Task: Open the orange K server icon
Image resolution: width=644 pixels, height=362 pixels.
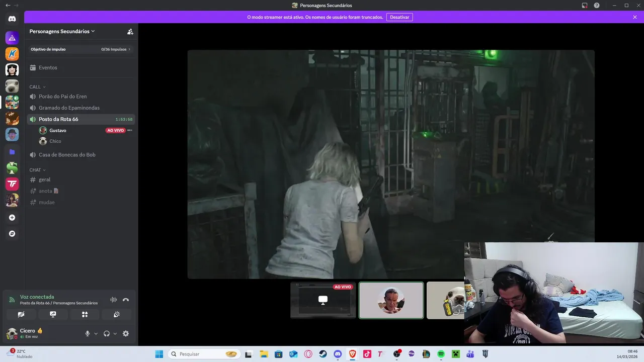Action: 12,54
